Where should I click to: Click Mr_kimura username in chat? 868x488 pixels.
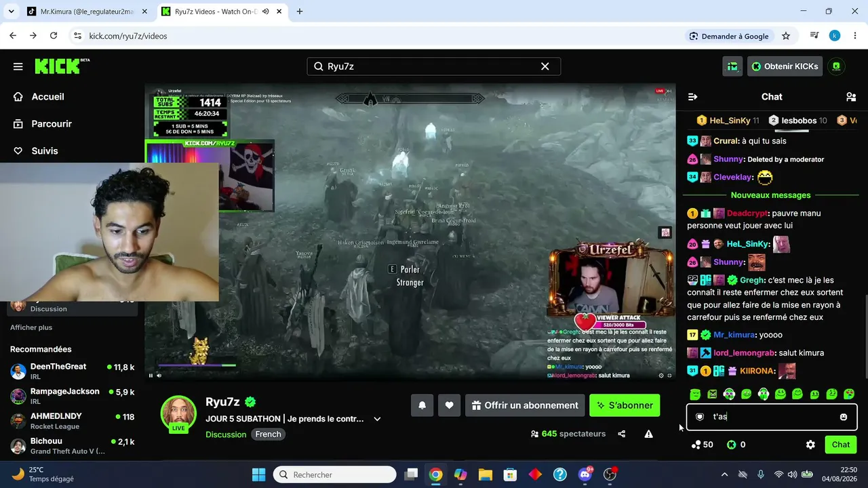coord(734,335)
